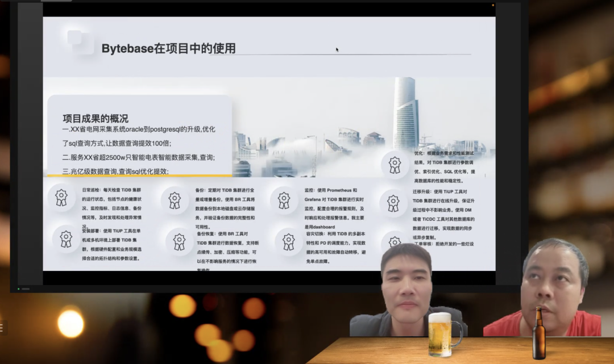This screenshot has height=364, width=614.
Task: Select the video of the man in red shirt
Action: pyautogui.click(x=542, y=287)
